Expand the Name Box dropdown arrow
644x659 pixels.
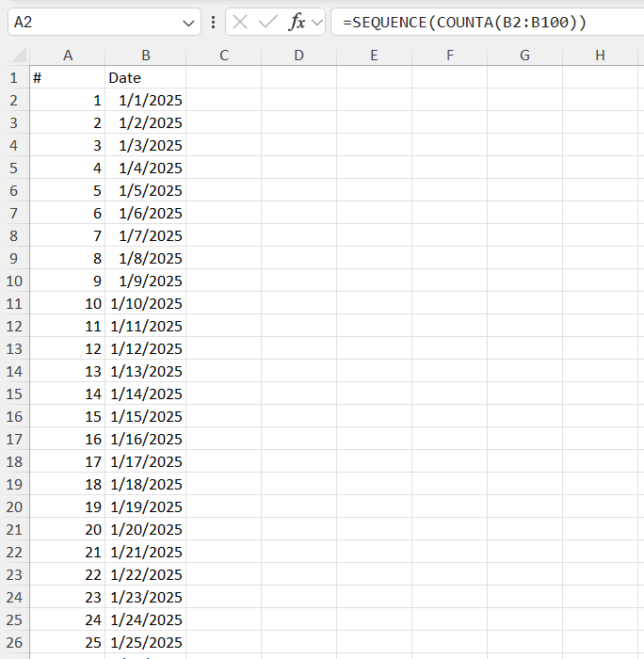click(x=188, y=23)
